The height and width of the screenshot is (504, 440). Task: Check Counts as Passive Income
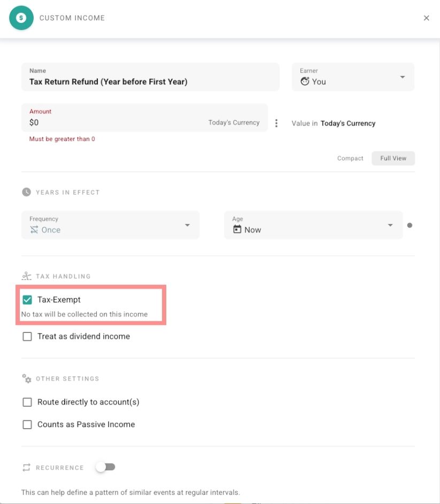27,424
